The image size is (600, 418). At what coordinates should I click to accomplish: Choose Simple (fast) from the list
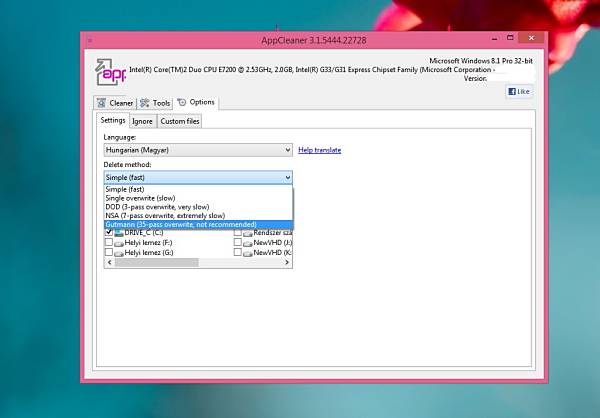[198, 189]
